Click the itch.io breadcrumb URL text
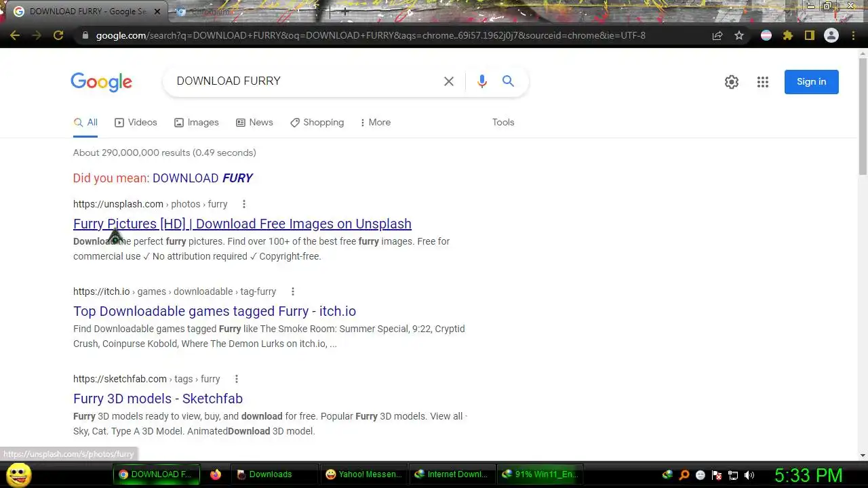 [174, 291]
